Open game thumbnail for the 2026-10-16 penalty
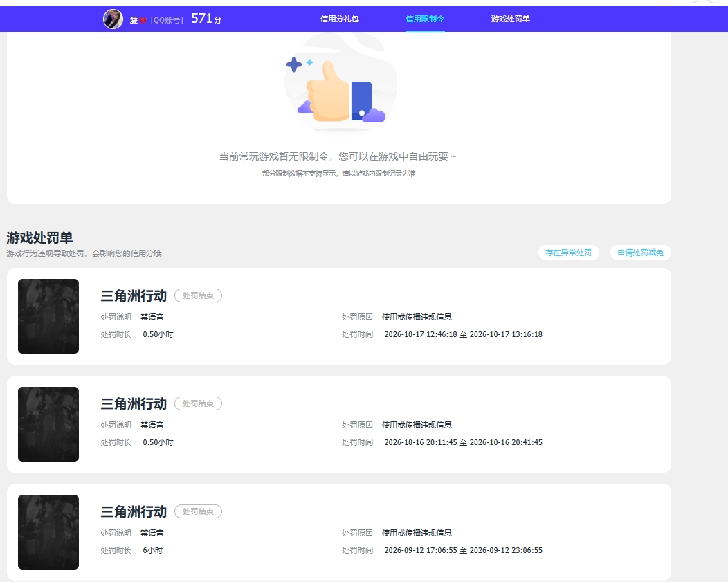This screenshot has width=728, height=582. [x=48, y=424]
